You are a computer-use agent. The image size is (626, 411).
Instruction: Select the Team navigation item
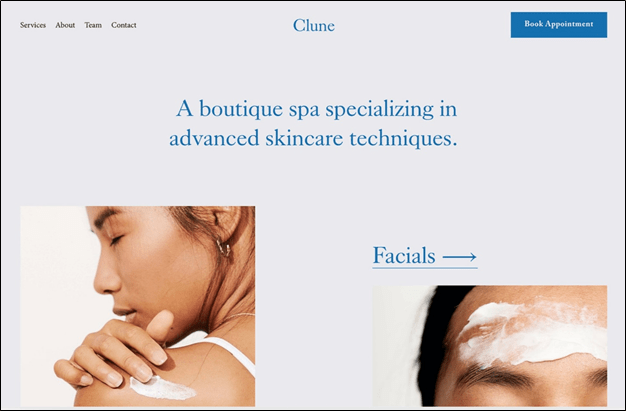tap(93, 25)
